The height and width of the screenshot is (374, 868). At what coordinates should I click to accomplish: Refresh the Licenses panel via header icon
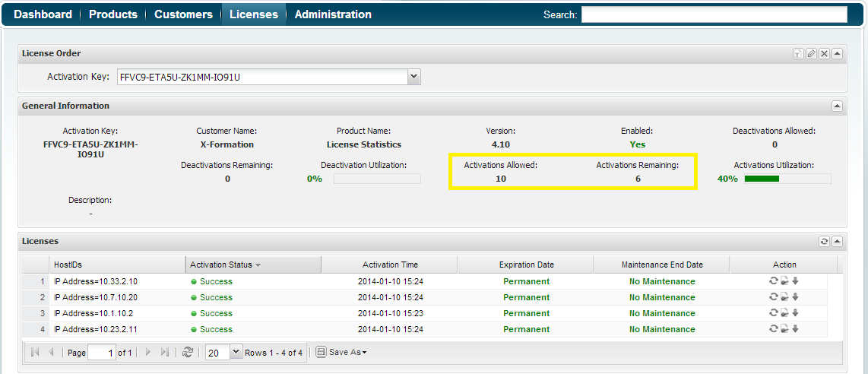point(824,241)
